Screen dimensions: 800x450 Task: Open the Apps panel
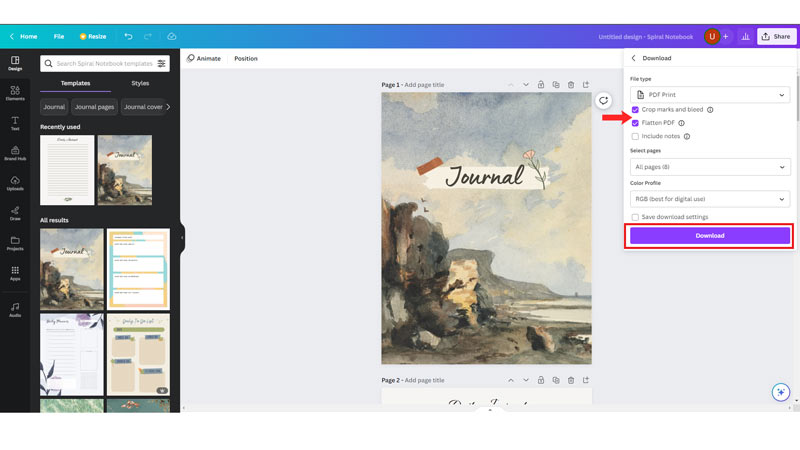pos(15,273)
